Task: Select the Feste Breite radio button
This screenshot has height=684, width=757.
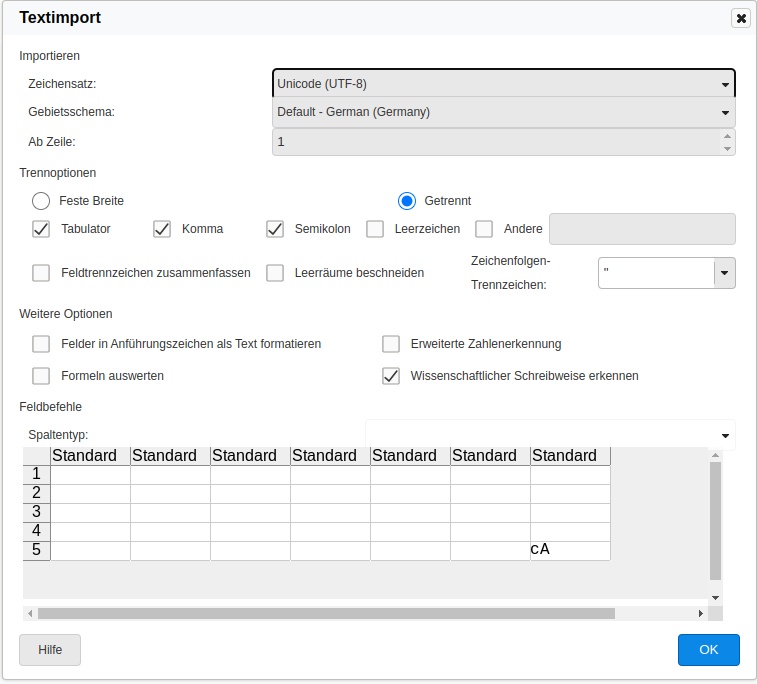Action: pyautogui.click(x=41, y=201)
